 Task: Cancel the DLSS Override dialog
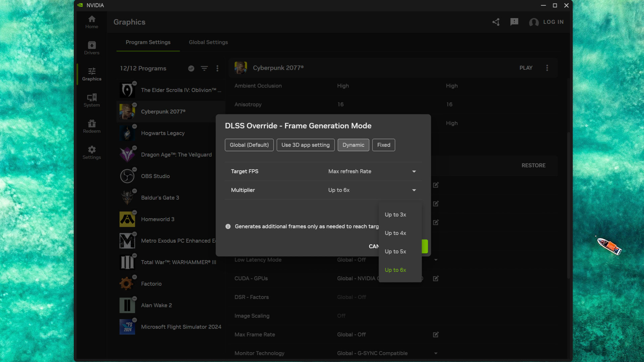[x=373, y=246]
